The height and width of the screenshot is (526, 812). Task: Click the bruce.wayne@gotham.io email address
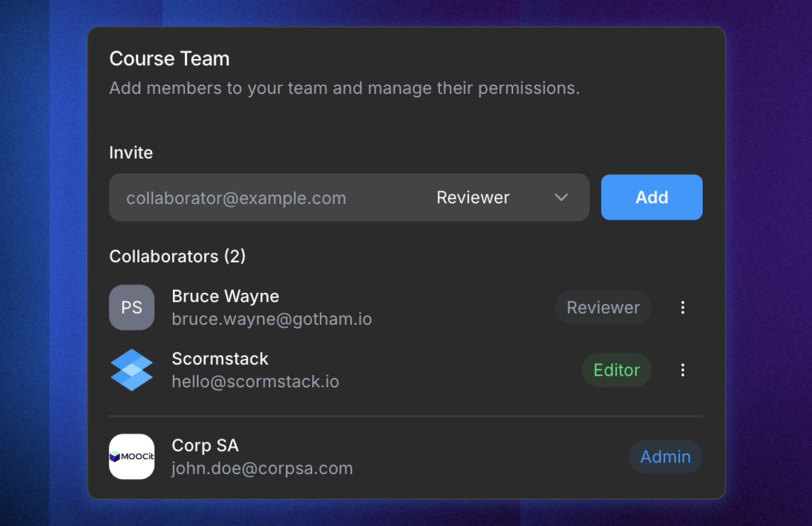[272, 319]
